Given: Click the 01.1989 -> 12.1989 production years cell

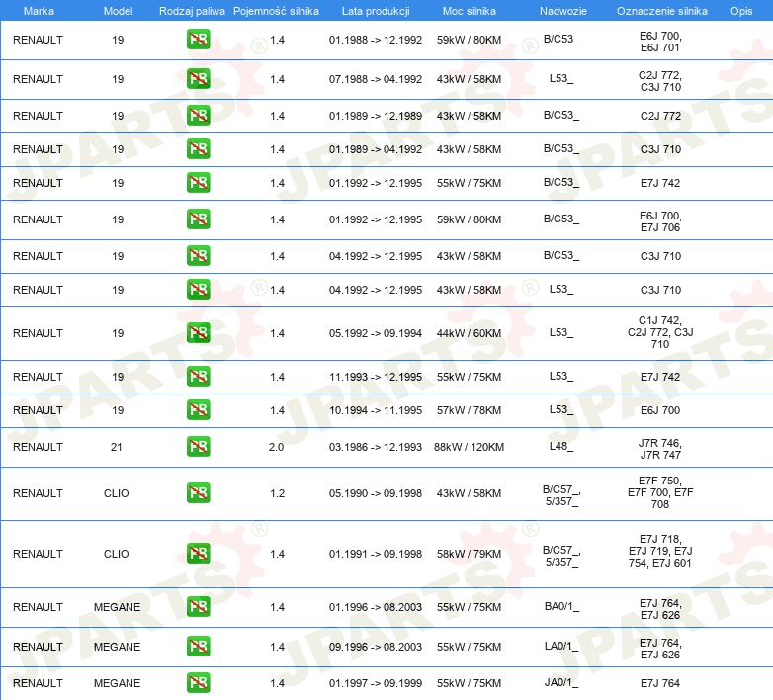Looking at the screenshot, I should pos(376,116).
